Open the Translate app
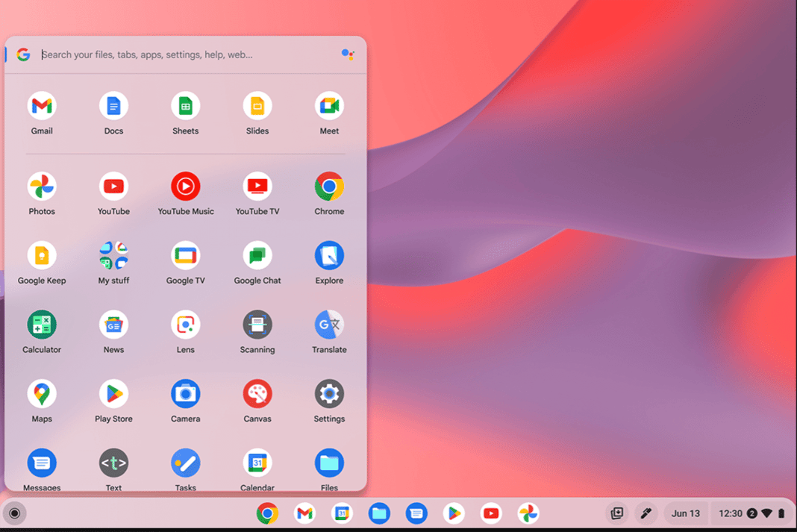Image resolution: width=797 pixels, height=532 pixels. point(329,325)
